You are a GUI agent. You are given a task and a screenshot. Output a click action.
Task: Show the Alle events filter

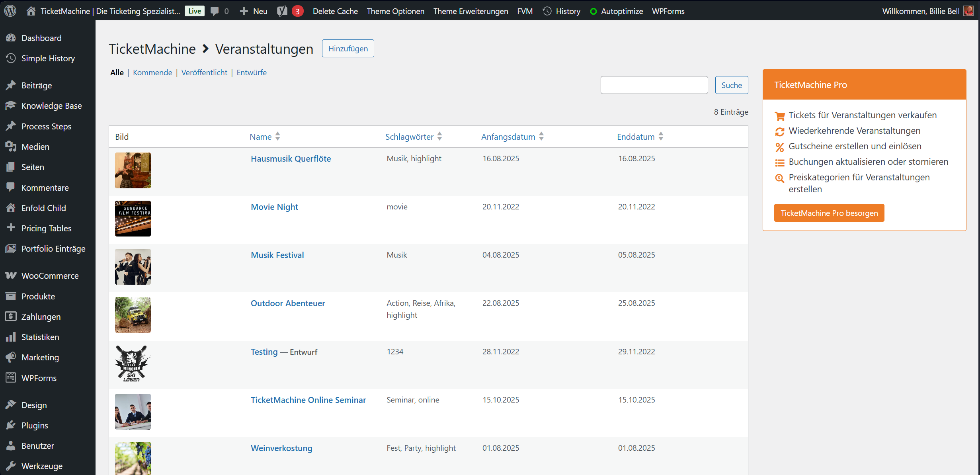click(x=117, y=72)
